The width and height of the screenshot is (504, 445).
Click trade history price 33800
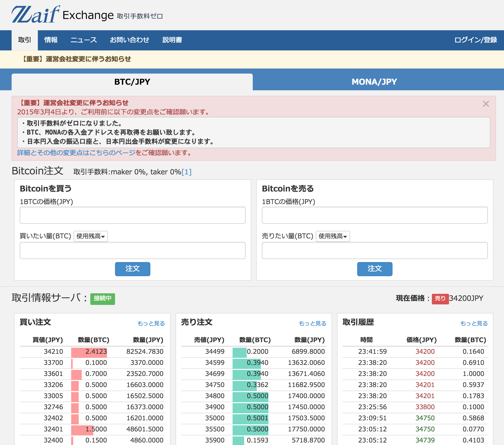(425, 407)
